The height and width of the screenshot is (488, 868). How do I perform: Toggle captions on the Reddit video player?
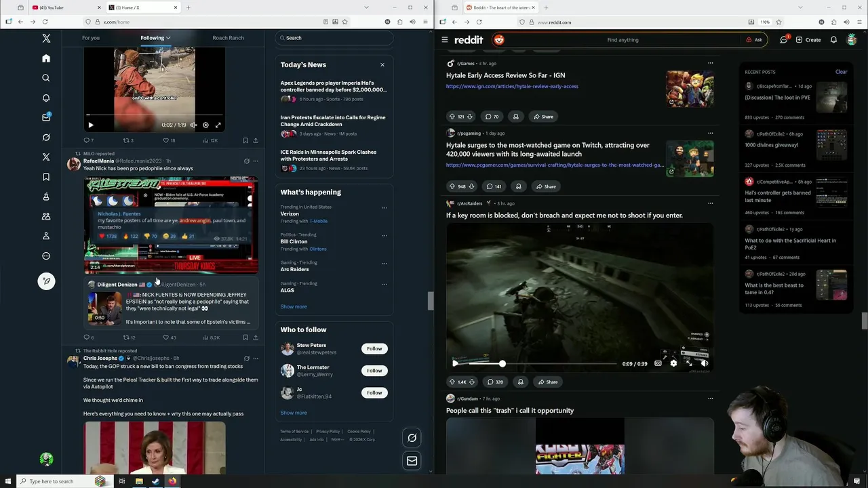(x=658, y=363)
